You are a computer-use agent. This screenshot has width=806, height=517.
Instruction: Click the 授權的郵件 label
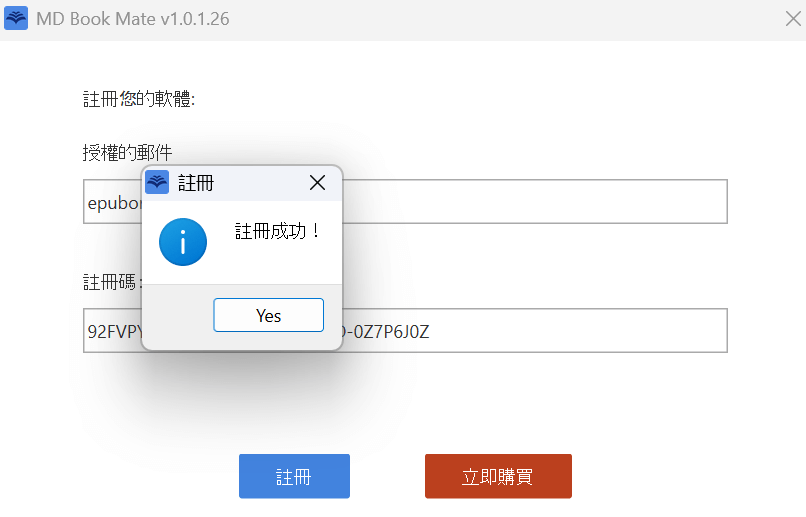click(x=127, y=153)
